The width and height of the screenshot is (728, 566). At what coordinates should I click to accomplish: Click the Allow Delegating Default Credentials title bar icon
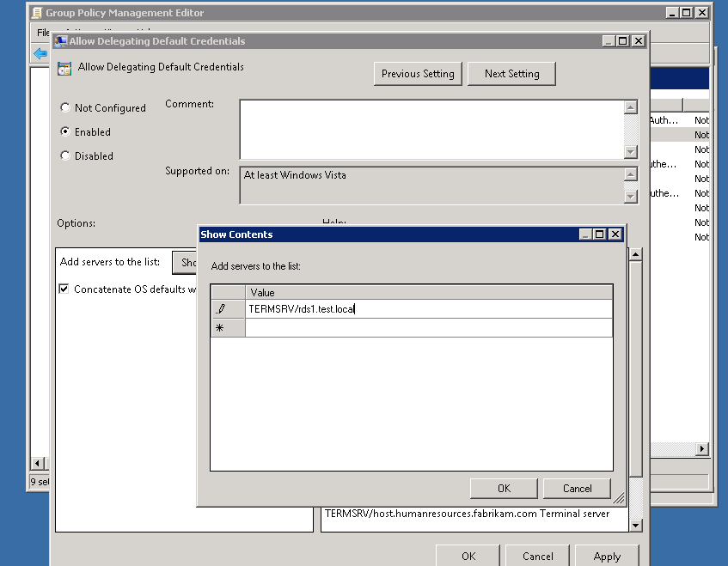pyautogui.click(x=60, y=41)
